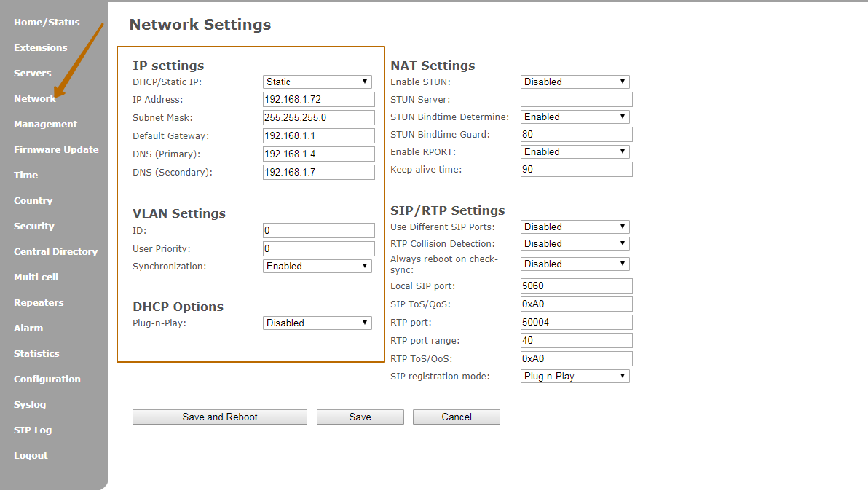Open the Enable RPORT dropdown
The image size is (868, 504).
(x=575, y=151)
